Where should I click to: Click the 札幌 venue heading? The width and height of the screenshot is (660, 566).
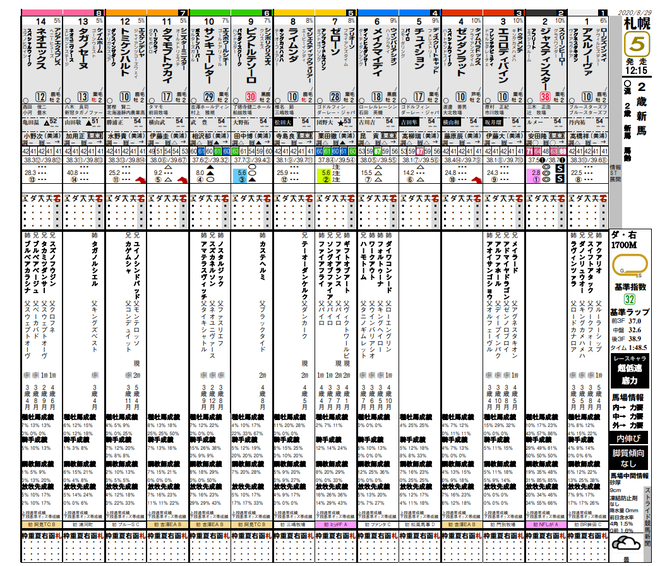[x=636, y=24]
